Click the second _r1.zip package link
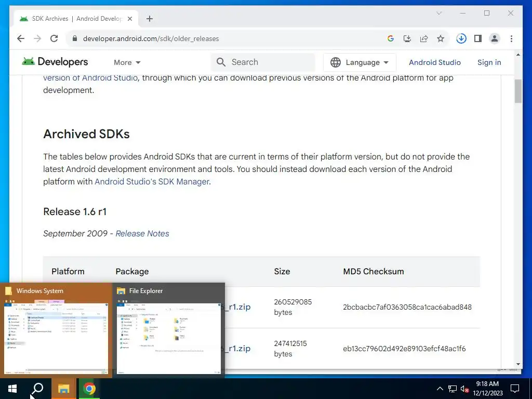Screen dimensions: 532x399 click(237, 349)
